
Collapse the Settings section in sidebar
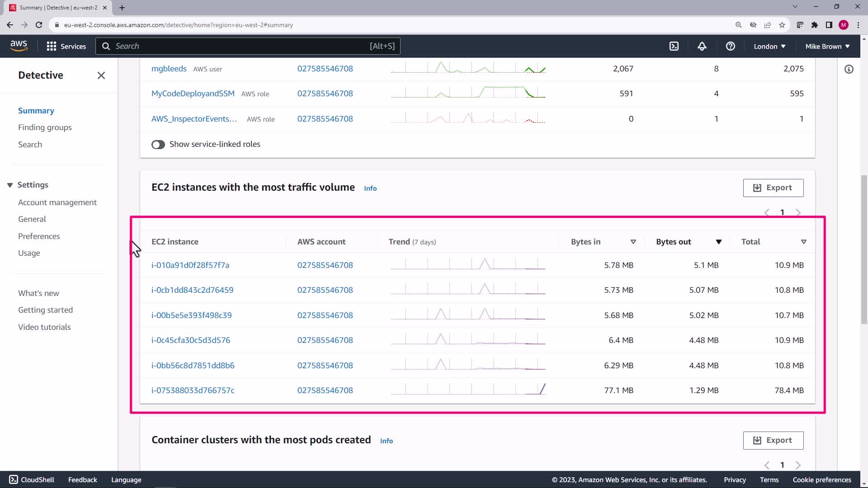[10, 185]
